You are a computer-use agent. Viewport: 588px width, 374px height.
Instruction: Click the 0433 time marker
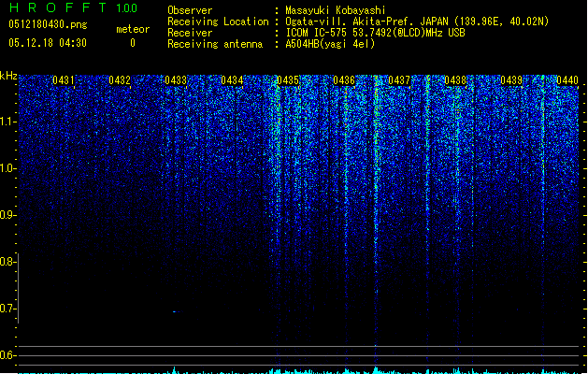point(176,79)
